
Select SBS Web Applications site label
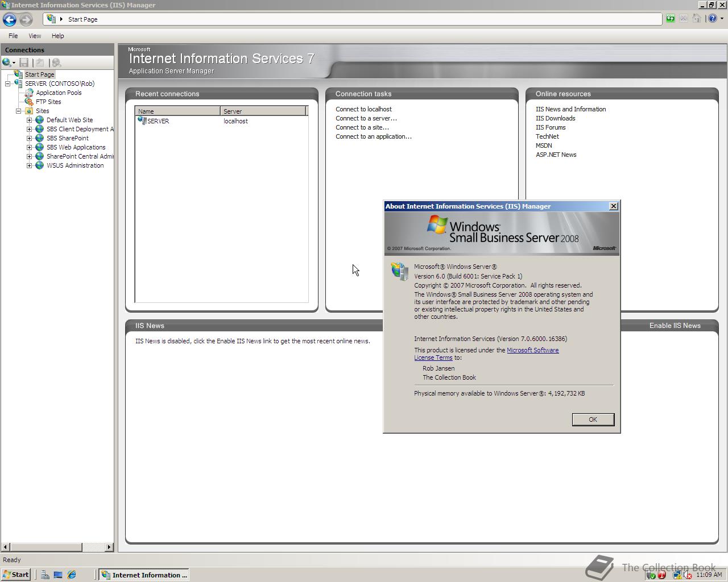pyautogui.click(x=76, y=147)
